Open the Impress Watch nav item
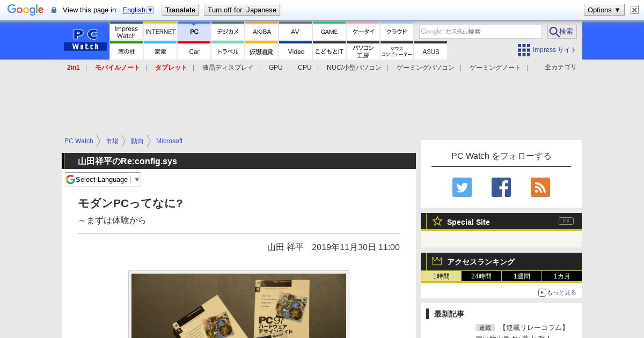This screenshot has height=338, width=644. (x=126, y=32)
